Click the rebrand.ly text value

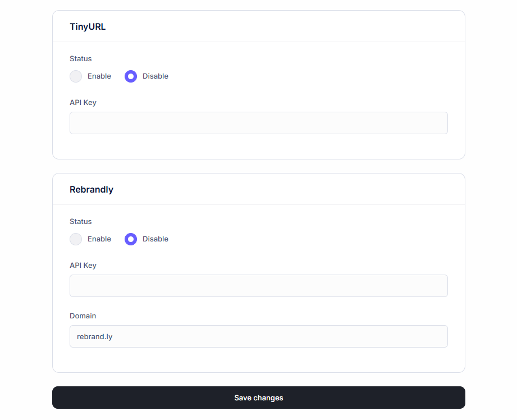95,337
